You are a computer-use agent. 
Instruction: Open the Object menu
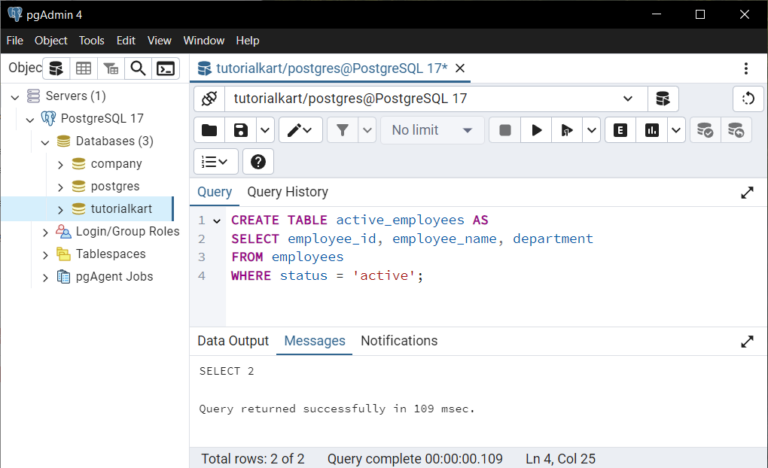pos(50,41)
